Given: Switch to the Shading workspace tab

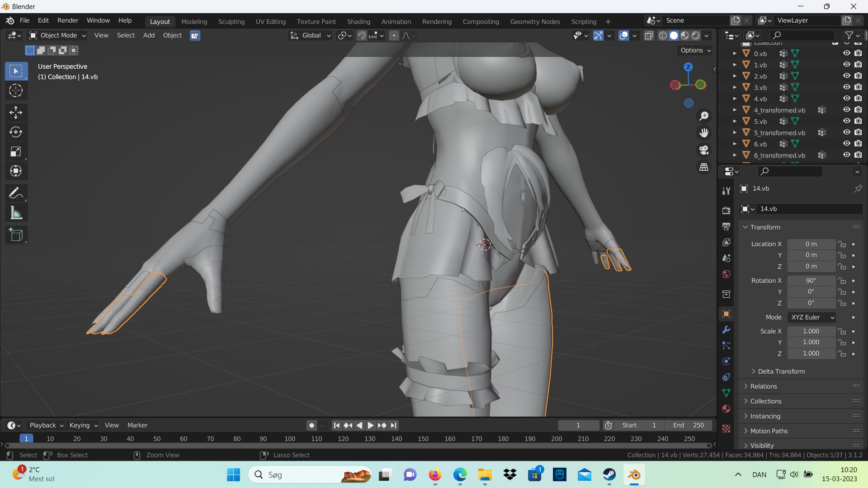Looking at the screenshot, I should tap(359, 22).
